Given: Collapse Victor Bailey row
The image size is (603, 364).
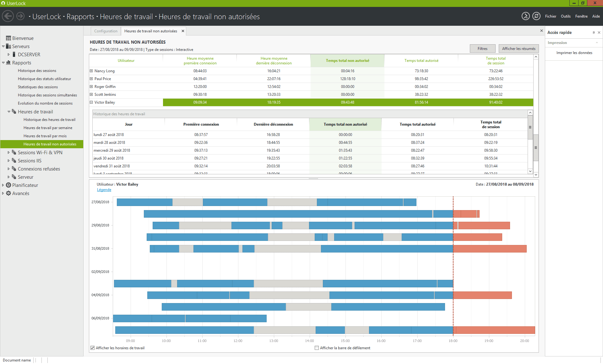Looking at the screenshot, I should tap(91, 102).
